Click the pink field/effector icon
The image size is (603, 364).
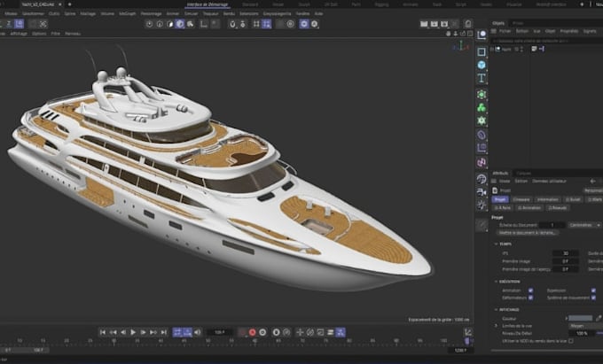pos(482,162)
